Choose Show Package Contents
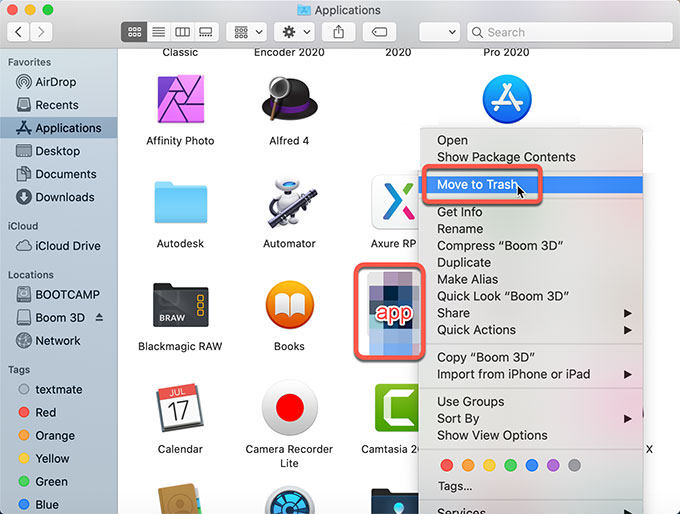The image size is (680, 514). [x=531, y=157]
